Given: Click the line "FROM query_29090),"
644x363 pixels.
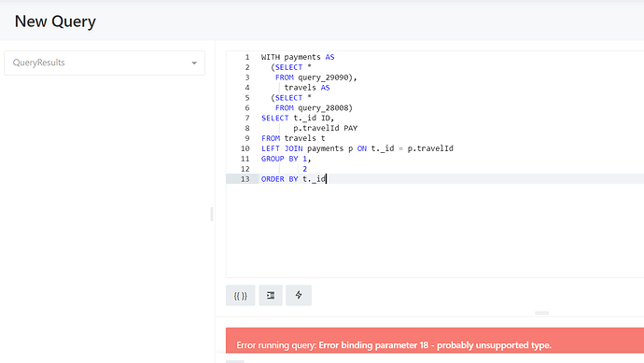Looking at the screenshot, I should coord(315,77).
